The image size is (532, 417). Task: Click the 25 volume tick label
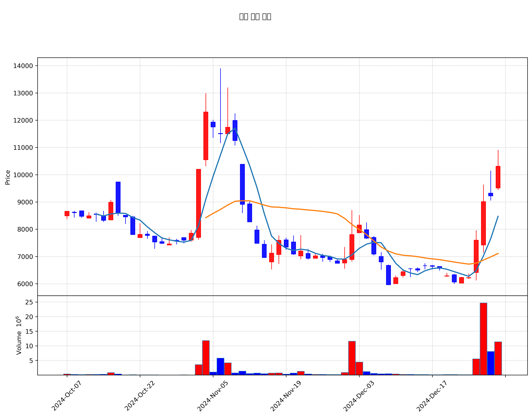[x=29, y=302]
